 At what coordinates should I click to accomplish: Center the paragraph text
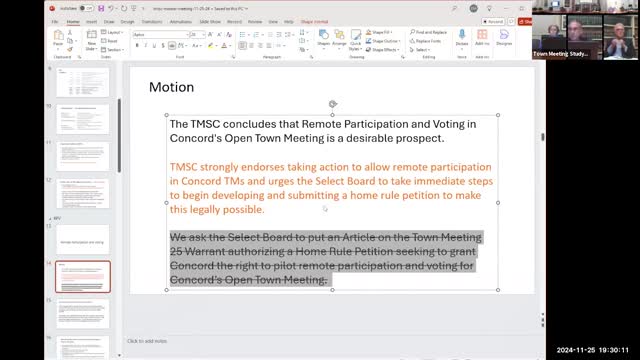point(251,45)
